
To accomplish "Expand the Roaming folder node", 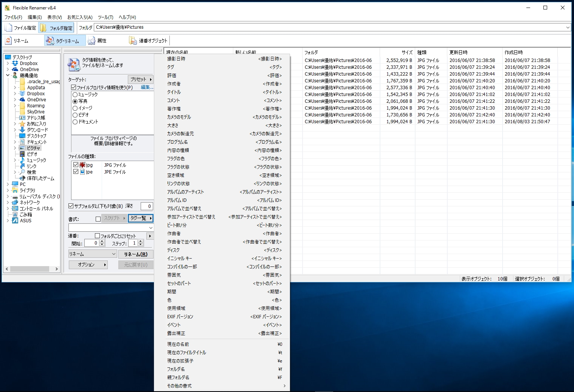I will (15, 106).
